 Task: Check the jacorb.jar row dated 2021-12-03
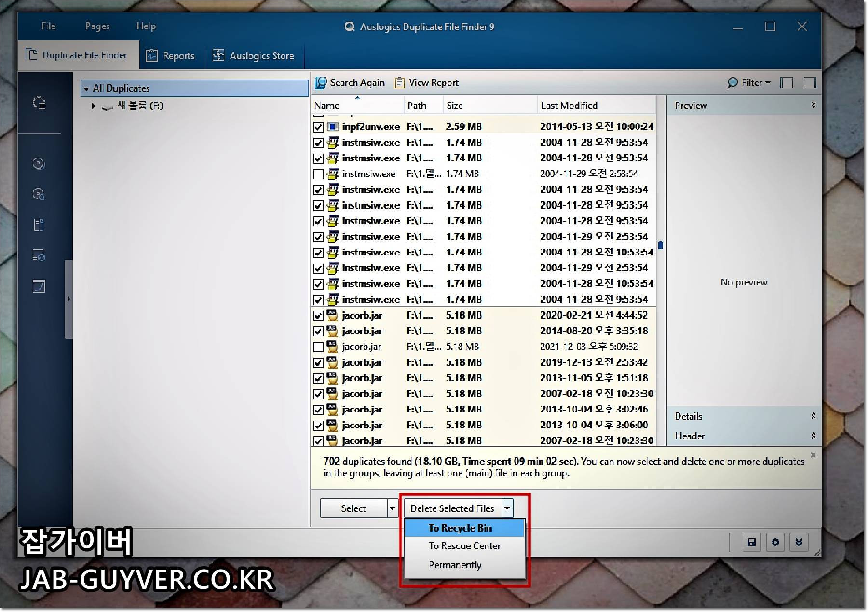[x=318, y=347]
